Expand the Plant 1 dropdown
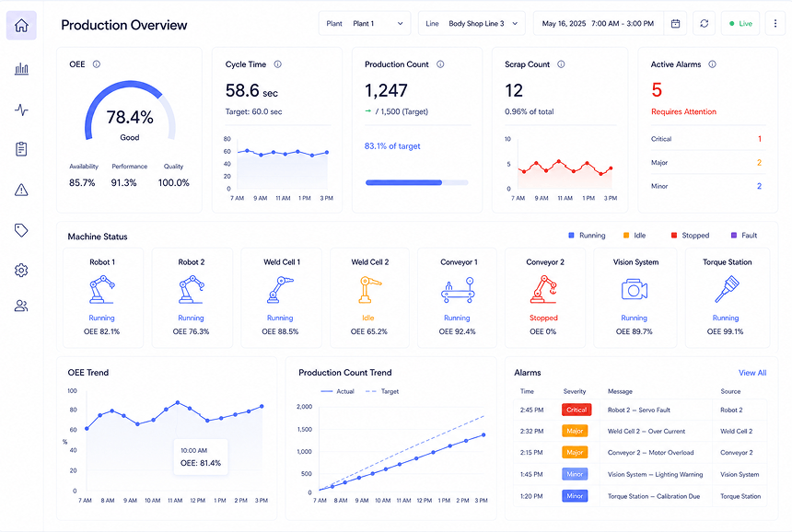 coord(364,24)
